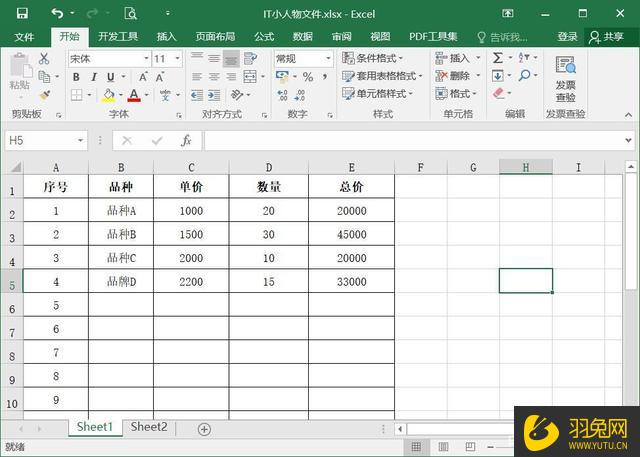Viewport: 640px width, 457px height.
Task: Toggle bold formatting
Action: pyautogui.click(x=76, y=77)
